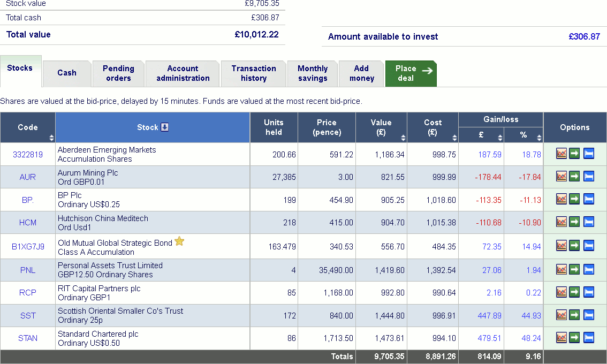
Task: Click the green arrow icon in the RCP row
Action: point(574,292)
